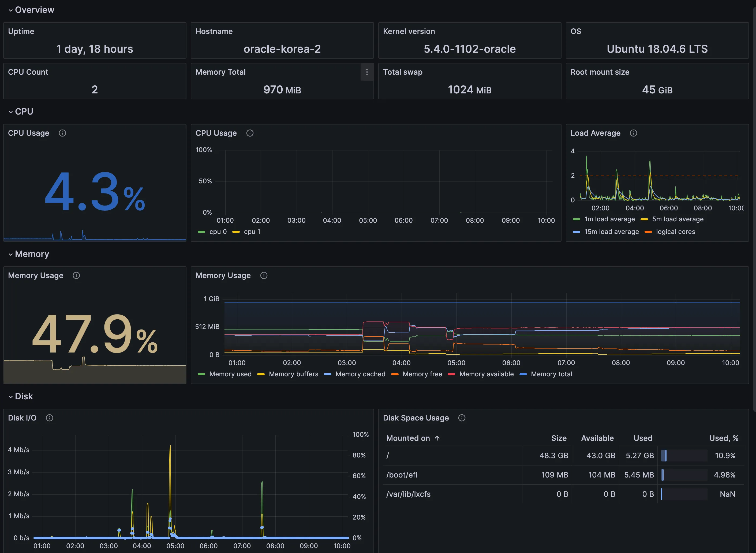Click the Load Average panel title
The width and height of the screenshot is (756, 553).
pos(595,133)
